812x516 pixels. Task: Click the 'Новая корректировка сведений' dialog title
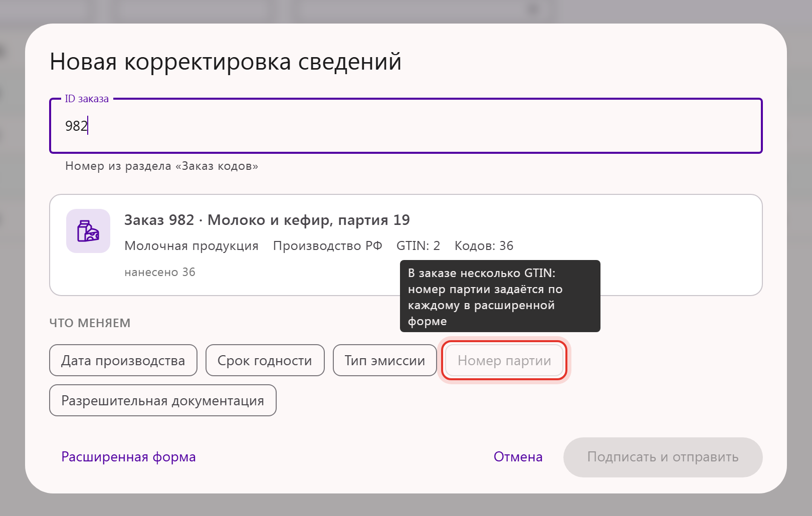point(226,62)
